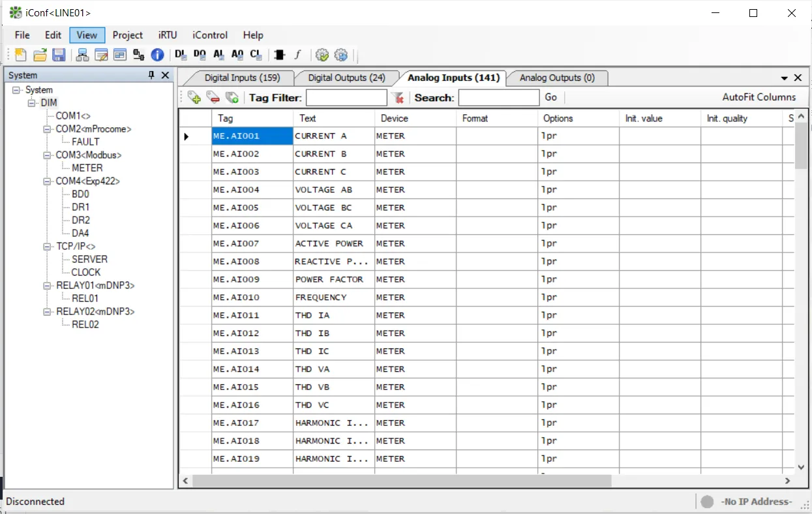812x514 pixels.
Task: Open a project with the folder icon
Action: coord(40,55)
